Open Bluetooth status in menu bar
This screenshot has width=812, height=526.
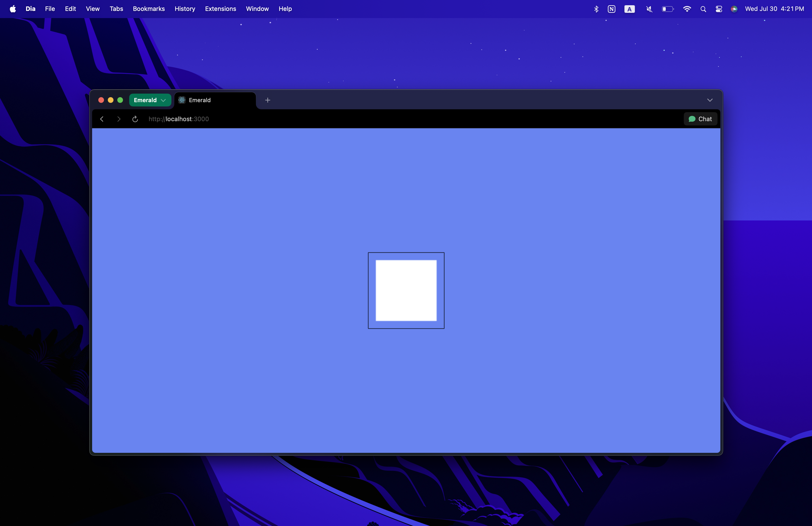pos(596,9)
